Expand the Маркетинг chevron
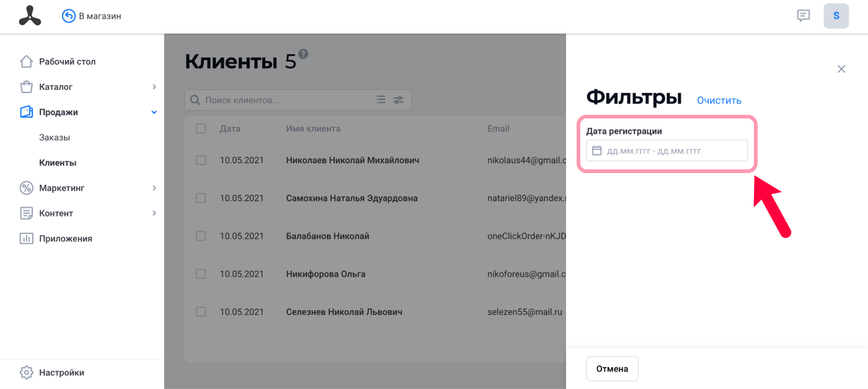Viewport: 868px width, 389px height. point(154,188)
